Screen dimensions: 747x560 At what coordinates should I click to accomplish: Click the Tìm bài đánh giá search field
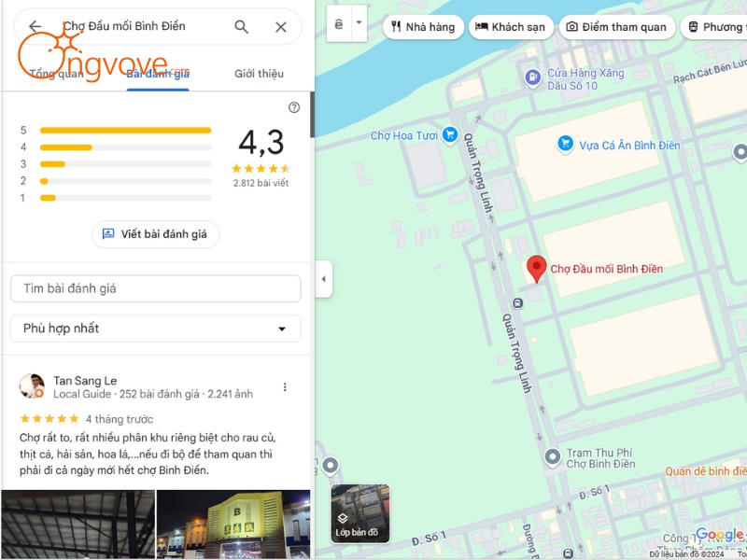pos(155,288)
